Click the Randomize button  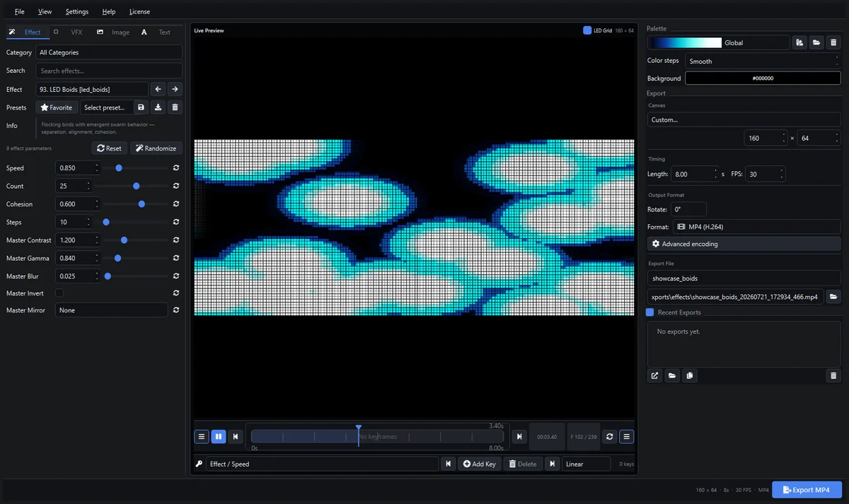[x=156, y=148]
